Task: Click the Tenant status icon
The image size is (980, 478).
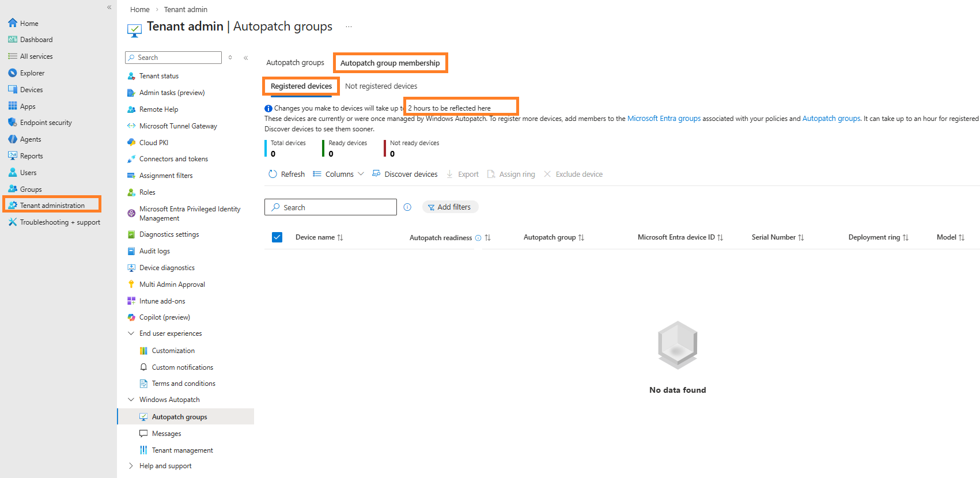Action: [x=131, y=76]
